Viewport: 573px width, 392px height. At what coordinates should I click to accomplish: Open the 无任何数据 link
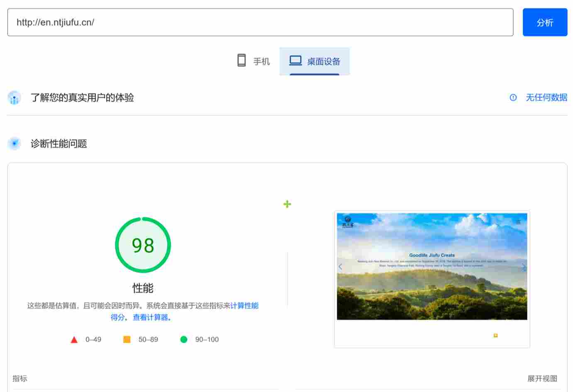click(x=546, y=97)
